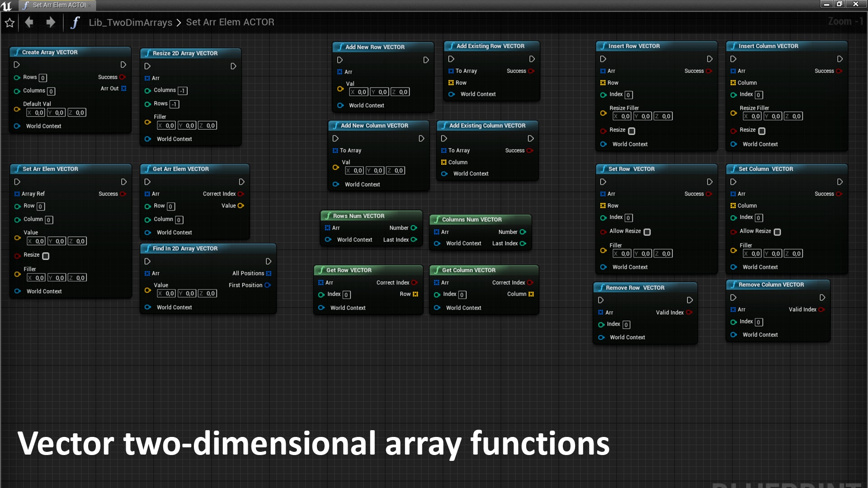Toggle Allow Resize on Set Column VECTOR node

[x=777, y=232]
